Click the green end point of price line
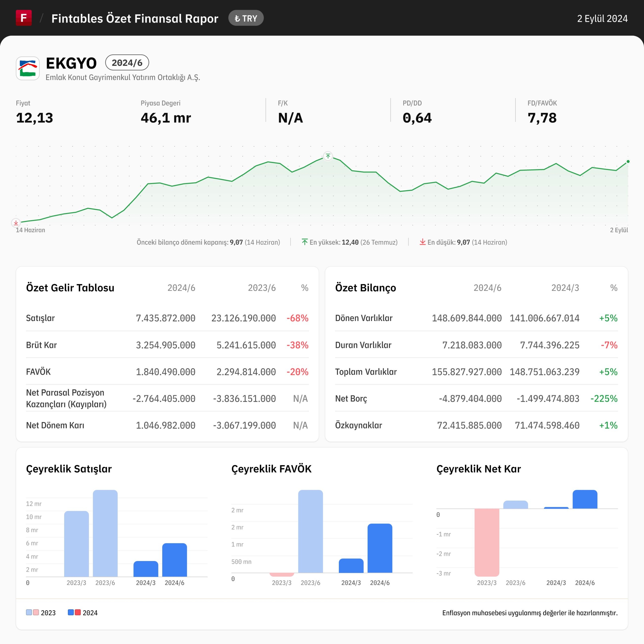The width and height of the screenshot is (644, 644). 628,161
